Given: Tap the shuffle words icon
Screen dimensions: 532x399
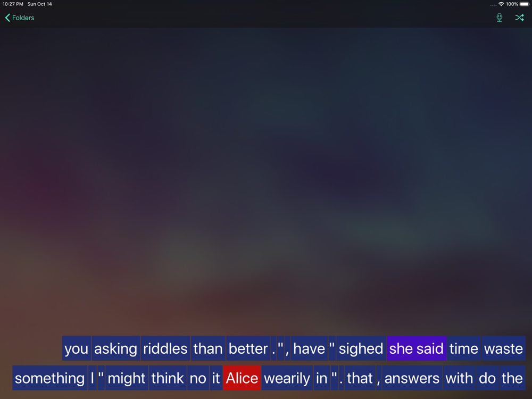Looking at the screenshot, I should [x=519, y=18].
